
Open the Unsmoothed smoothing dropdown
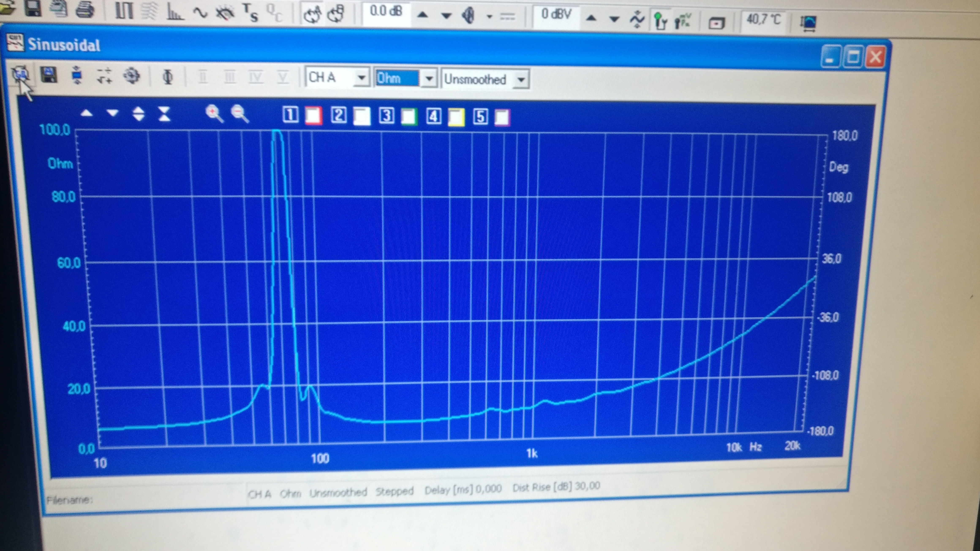pyautogui.click(x=521, y=80)
